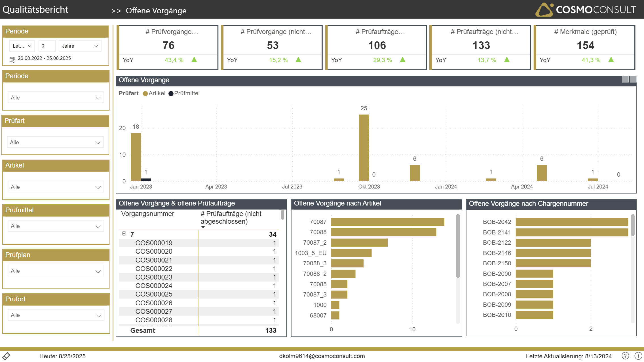The image size is (644, 362).
Task: Click the info circle icon
Action: [x=638, y=356]
